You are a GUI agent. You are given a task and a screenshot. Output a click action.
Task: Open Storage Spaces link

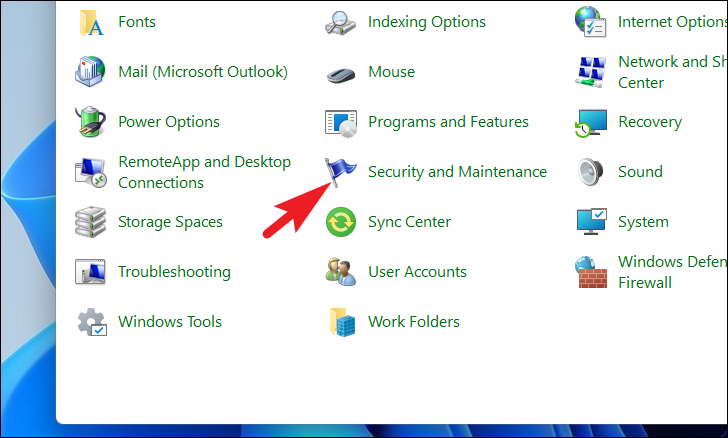click(x=170, y=222)
